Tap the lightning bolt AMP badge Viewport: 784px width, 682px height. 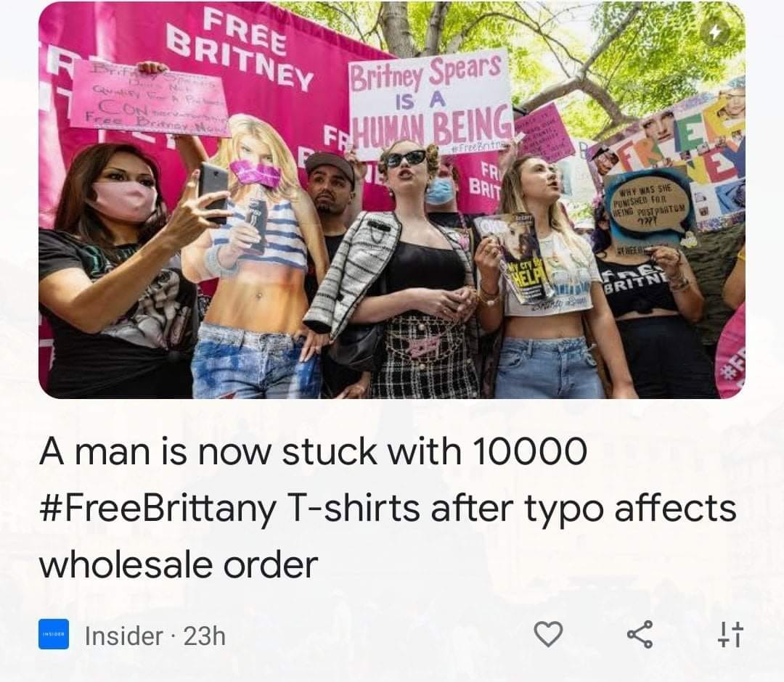click(716, 32)
